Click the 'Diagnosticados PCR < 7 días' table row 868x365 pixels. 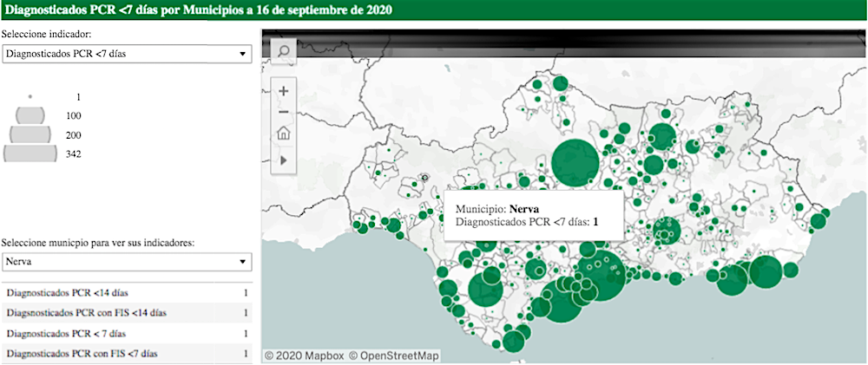127,333
